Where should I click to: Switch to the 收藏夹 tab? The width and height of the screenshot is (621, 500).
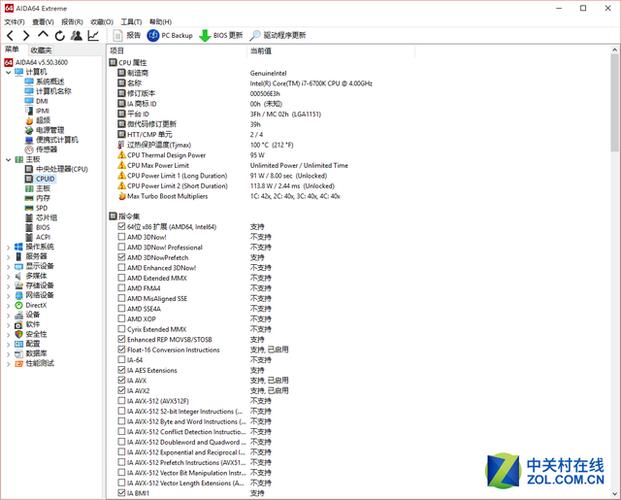coord(41,50)
